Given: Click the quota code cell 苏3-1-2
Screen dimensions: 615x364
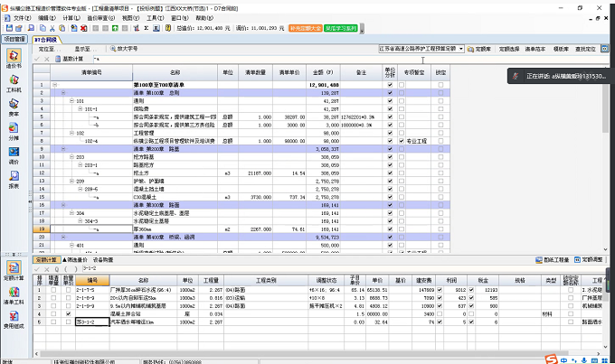Looking at the screenshot, I should 92,322.
